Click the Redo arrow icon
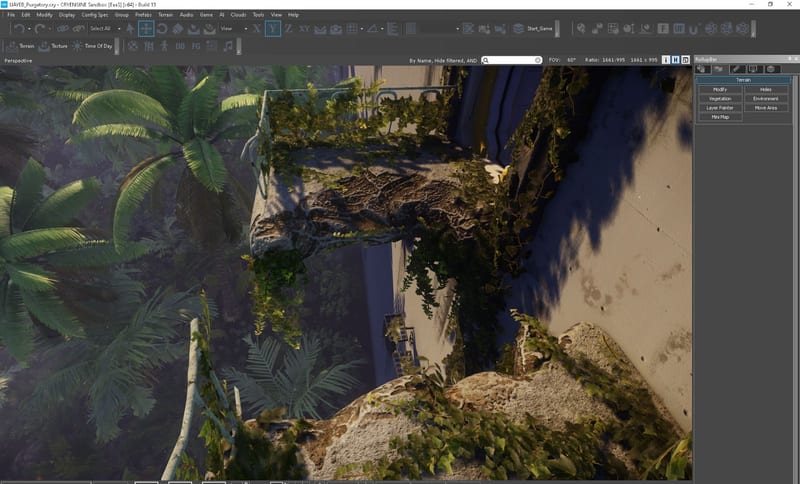The image size is (800, 484). [40, 29]
